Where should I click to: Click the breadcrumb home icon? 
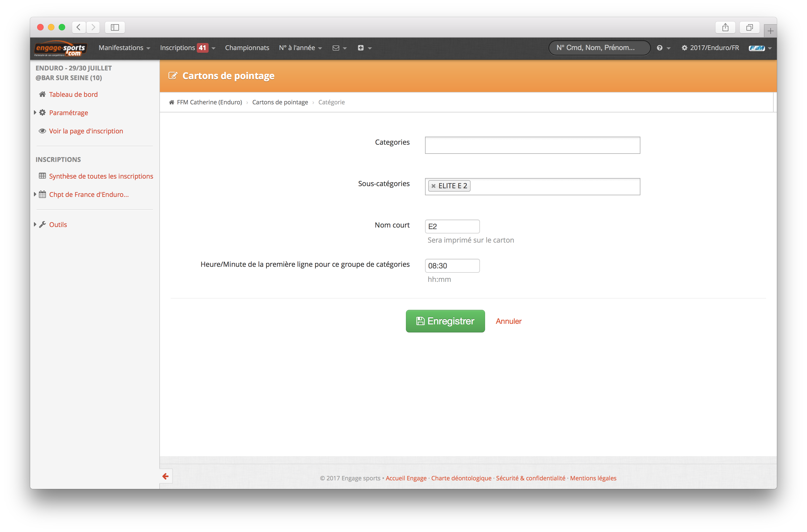171,102
